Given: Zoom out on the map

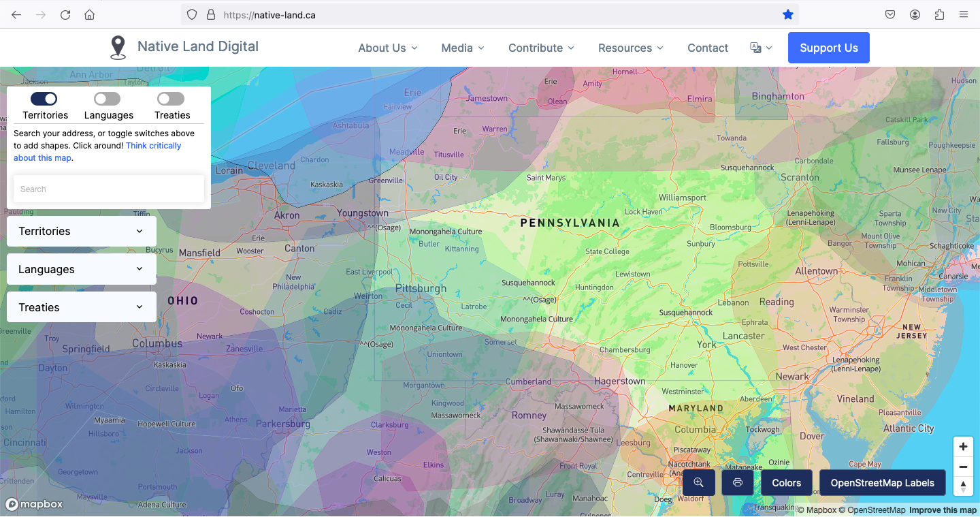Looking at the screenshot, I should click(963, 467).
